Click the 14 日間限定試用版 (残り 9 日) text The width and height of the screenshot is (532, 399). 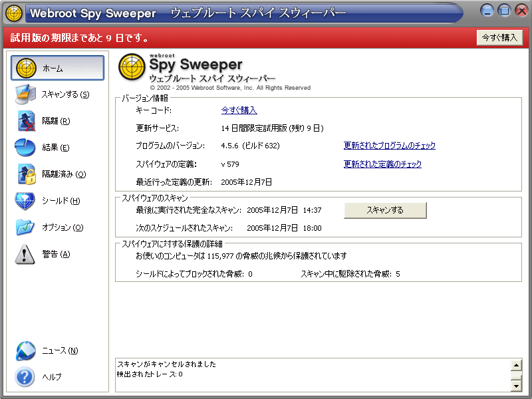272,128
